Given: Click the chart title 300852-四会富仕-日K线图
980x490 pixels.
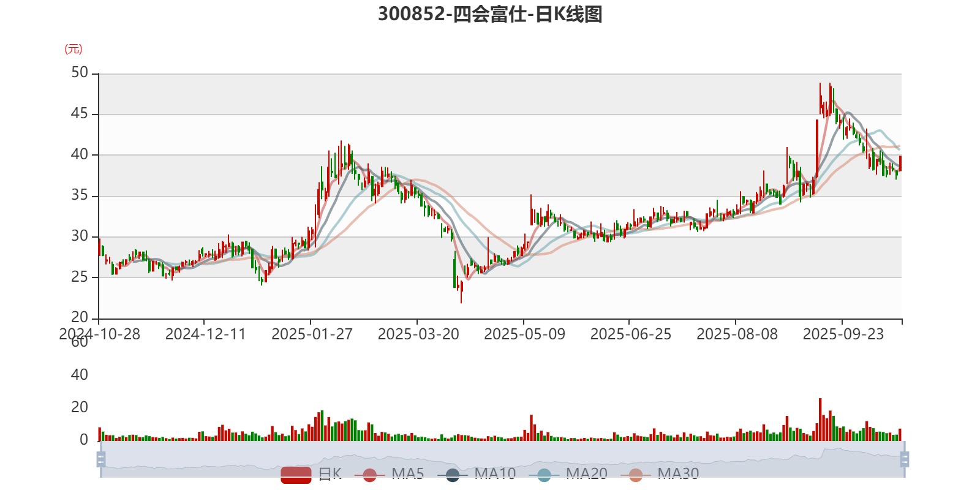Looking at the screenshot, I should click(490, 13).
